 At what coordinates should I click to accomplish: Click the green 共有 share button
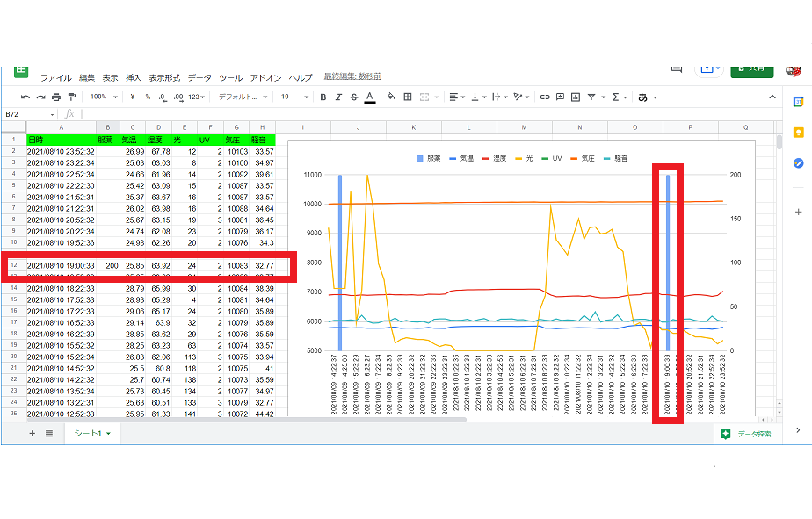point(751,68)
